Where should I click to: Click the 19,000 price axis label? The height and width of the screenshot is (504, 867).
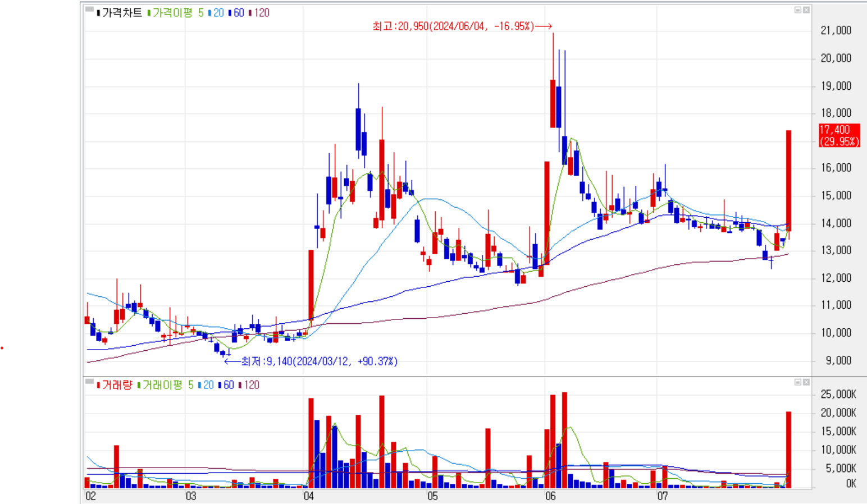point(836,86)
